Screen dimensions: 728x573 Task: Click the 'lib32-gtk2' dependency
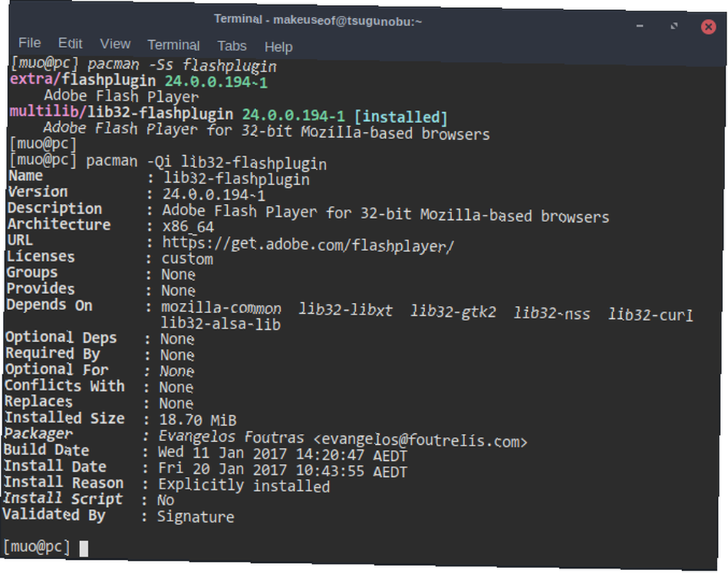click(x=453, y=312)
